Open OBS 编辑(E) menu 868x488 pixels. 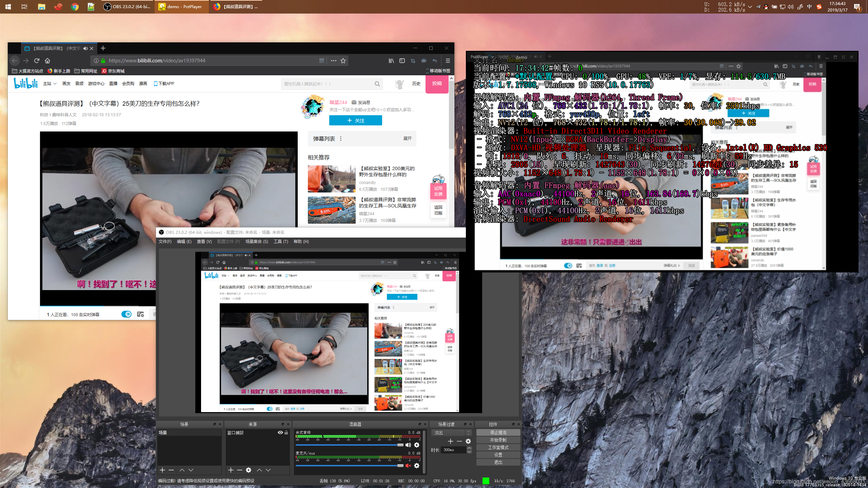(x=184, y=242)
